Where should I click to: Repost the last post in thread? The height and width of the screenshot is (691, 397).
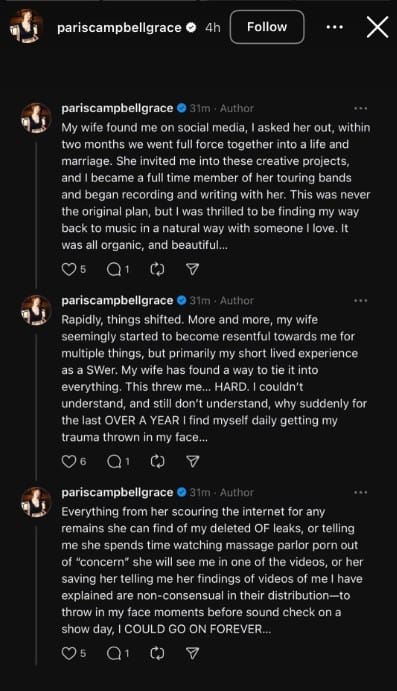157,653
